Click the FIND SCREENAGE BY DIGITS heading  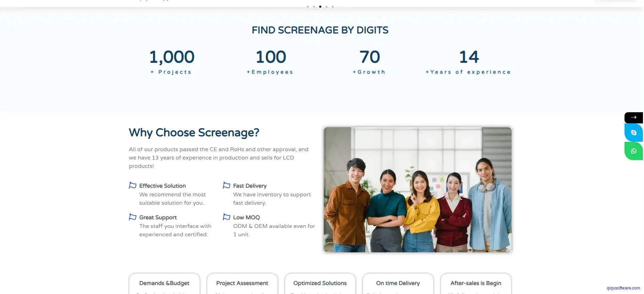pos(320,30)
